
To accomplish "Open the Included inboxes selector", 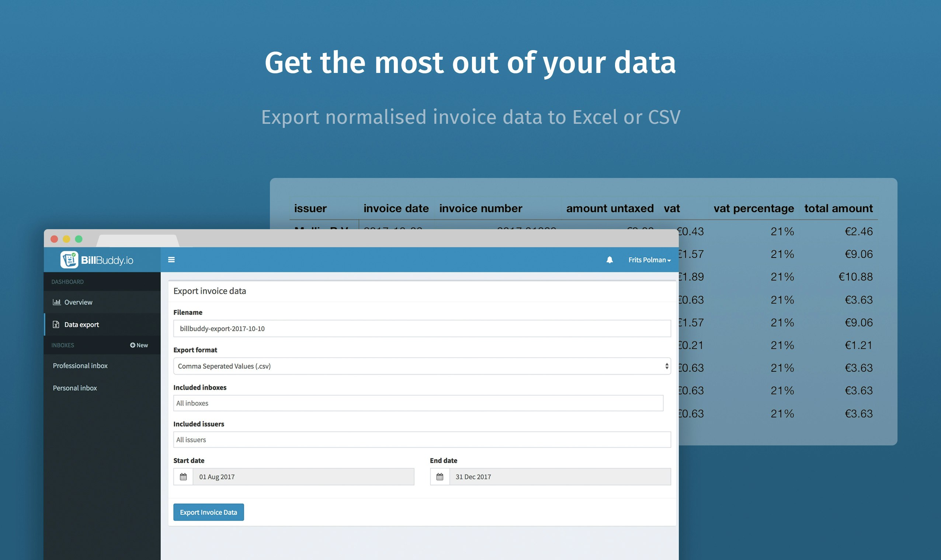I will (x=418, y=403).
